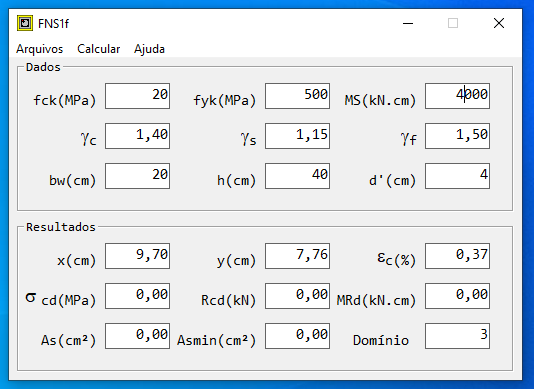Click the 'Asmin(cm²)' label text
Screen dimensions: 534x389
coord(216,340)
